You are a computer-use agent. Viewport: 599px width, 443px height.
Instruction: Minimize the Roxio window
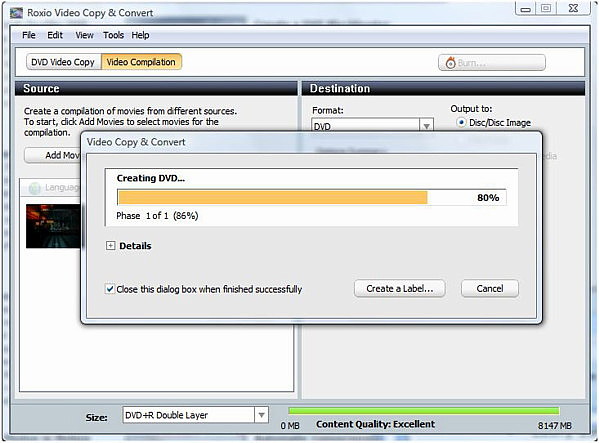pos(526,8)
